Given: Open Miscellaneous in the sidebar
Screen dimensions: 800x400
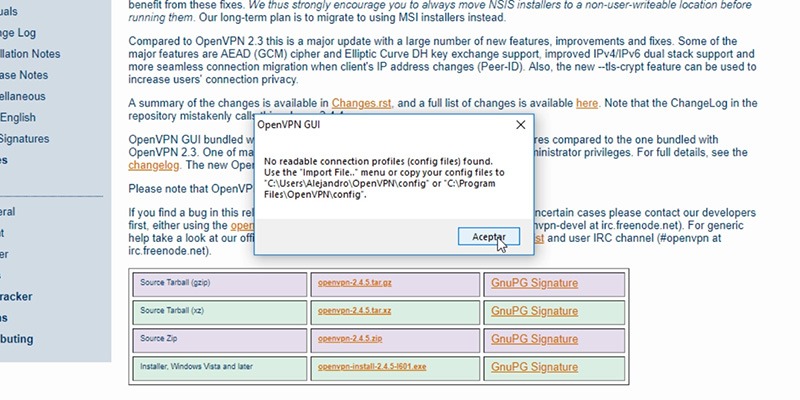Looking at the screenshot, I should (22, 96).
